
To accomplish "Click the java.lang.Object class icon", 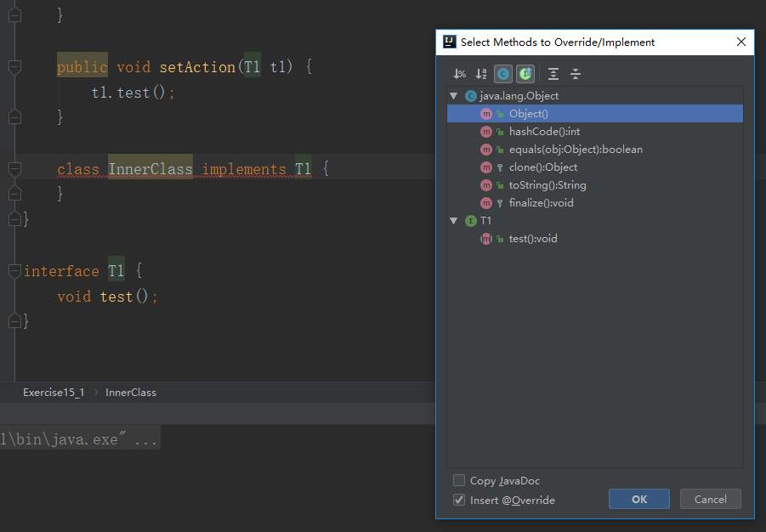I will point(471,96).
